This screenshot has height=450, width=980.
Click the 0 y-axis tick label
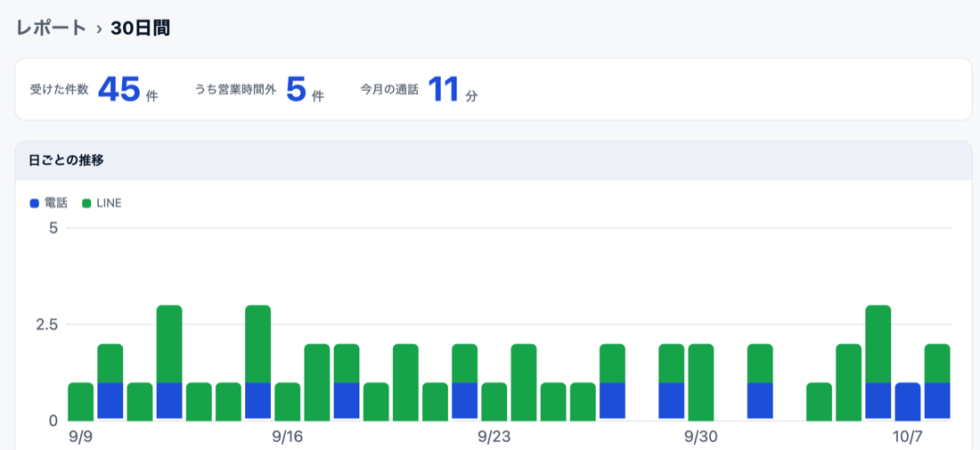click(53, 421)
